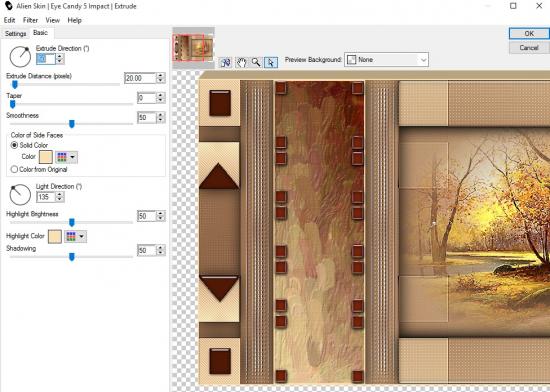
Task: Open the Filter menu
Action: coord(30,20)
